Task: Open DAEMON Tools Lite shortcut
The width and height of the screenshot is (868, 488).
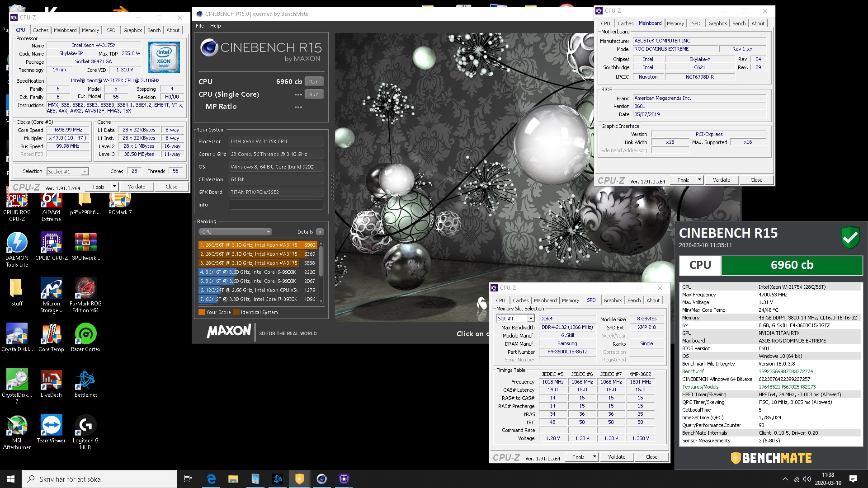Action: [x=17, y=249]
